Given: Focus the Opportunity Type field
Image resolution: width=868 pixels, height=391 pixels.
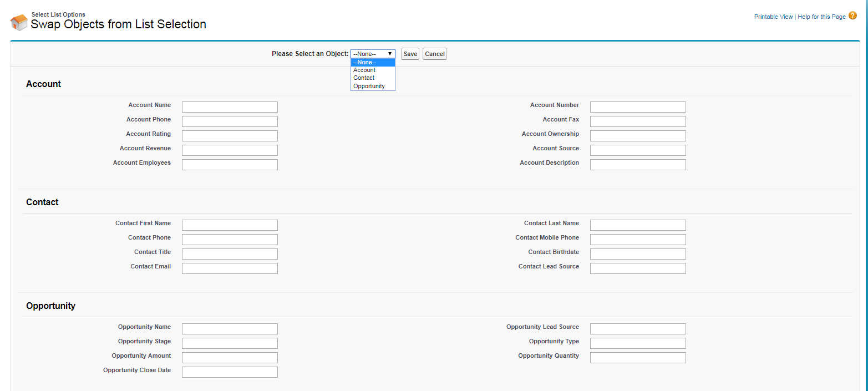Looking at the screenshot, I should [638, 343].
